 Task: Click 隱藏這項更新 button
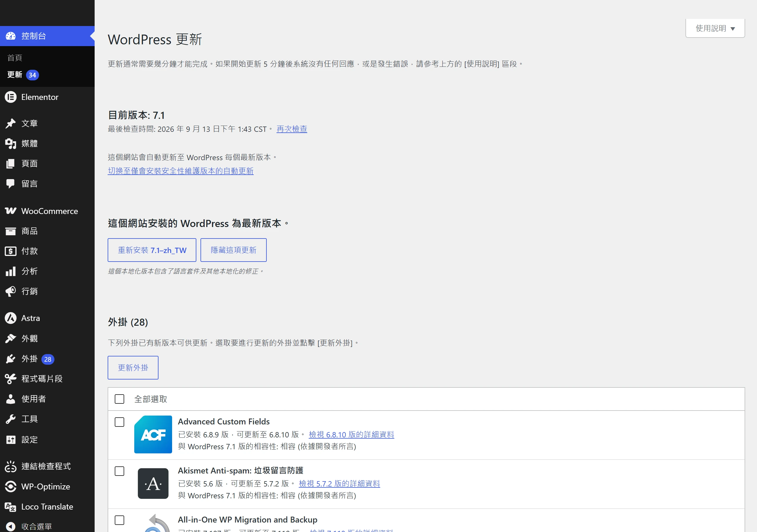click(x=233, y=250)
